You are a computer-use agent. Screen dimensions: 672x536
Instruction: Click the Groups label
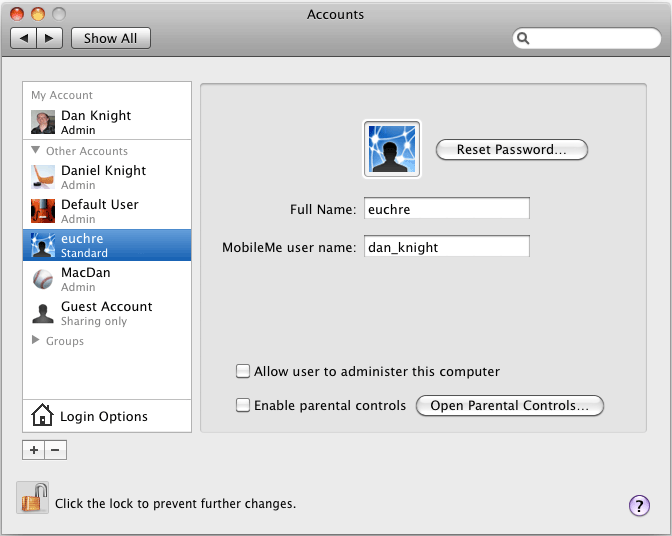click(x=65, y=341)
